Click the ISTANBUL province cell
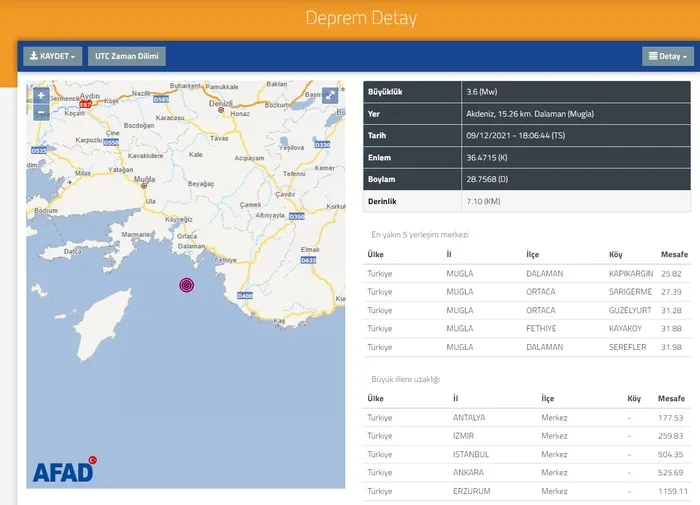The image size is (700, 505). [x=471, y=455]
